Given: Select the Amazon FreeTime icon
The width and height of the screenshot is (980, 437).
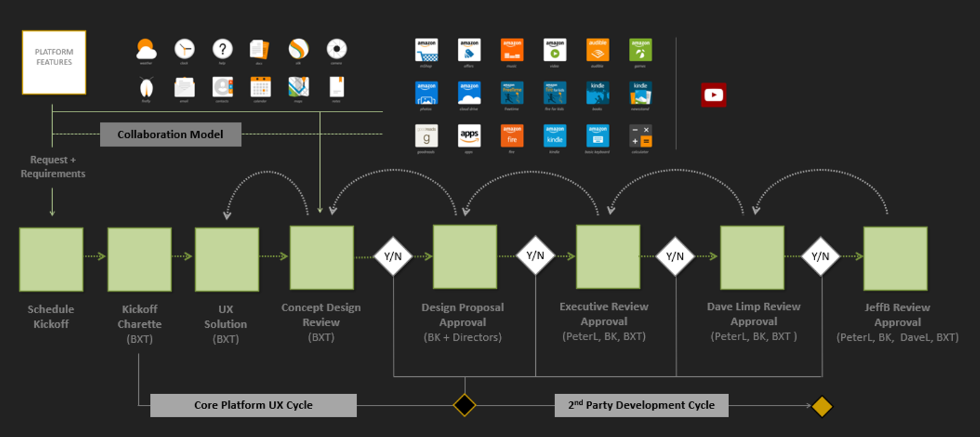Looking at the screenshot, I should coord(512,93).
